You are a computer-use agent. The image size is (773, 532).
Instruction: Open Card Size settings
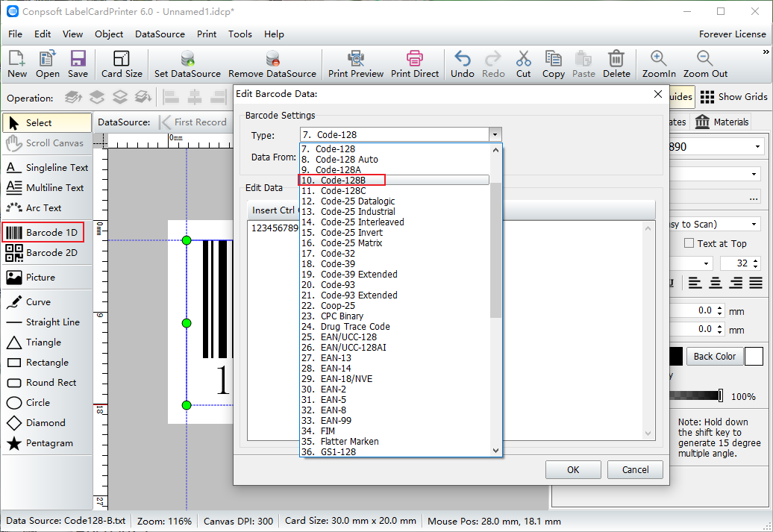[x=122, y=64]
